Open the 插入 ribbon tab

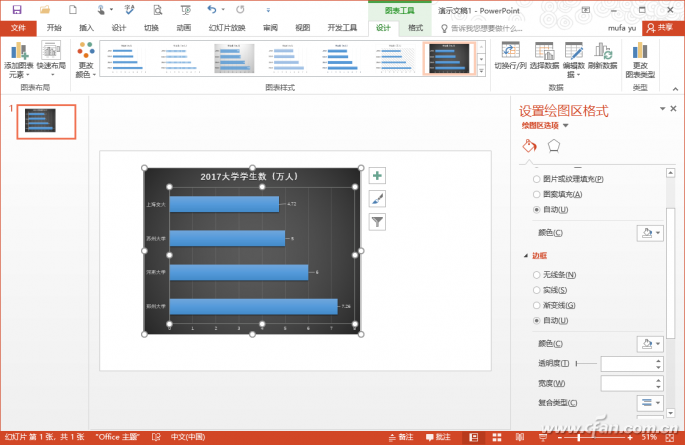[x=86, y=28]
